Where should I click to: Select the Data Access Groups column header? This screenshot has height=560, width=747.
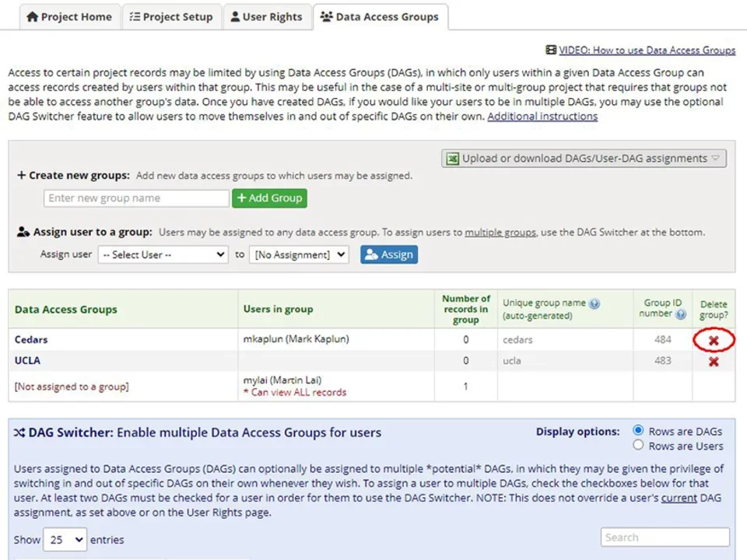(x=66, y=309)
